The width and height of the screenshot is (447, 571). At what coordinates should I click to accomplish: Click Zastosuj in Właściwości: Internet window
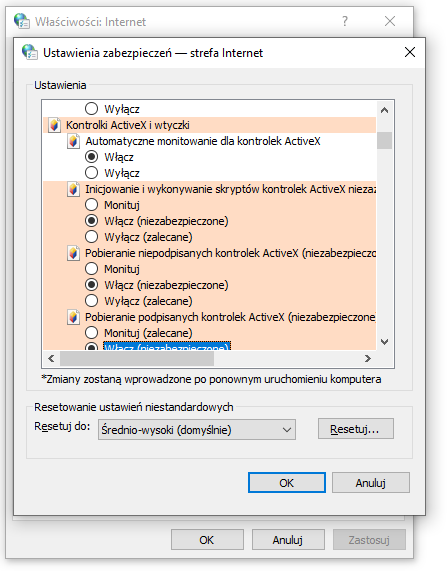(x=369, y=540)
